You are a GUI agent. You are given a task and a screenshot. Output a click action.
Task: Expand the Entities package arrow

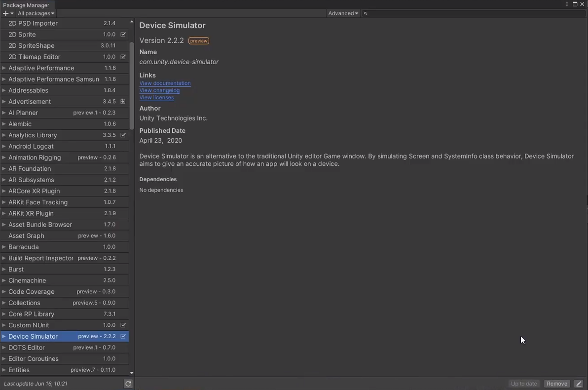point(4,370)
